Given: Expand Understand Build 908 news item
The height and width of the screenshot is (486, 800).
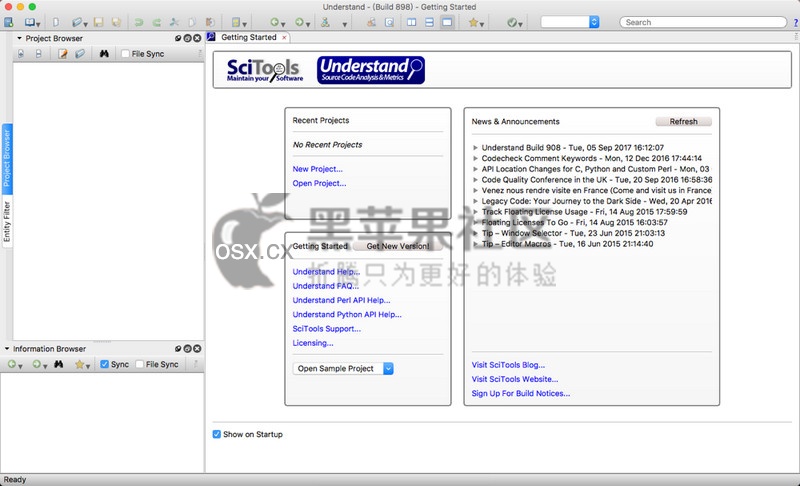Looking at the screenshot, I should coord(475,147).
